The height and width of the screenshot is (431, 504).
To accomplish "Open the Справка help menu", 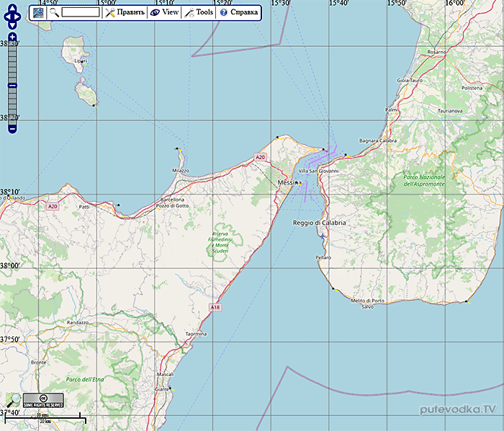I will (x=239, y=12).
